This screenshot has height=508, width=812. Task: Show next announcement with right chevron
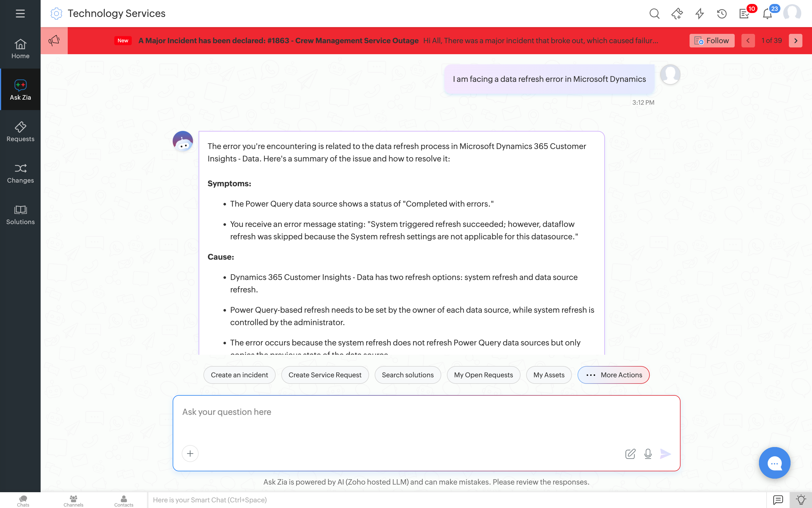[x=796, y=40]
